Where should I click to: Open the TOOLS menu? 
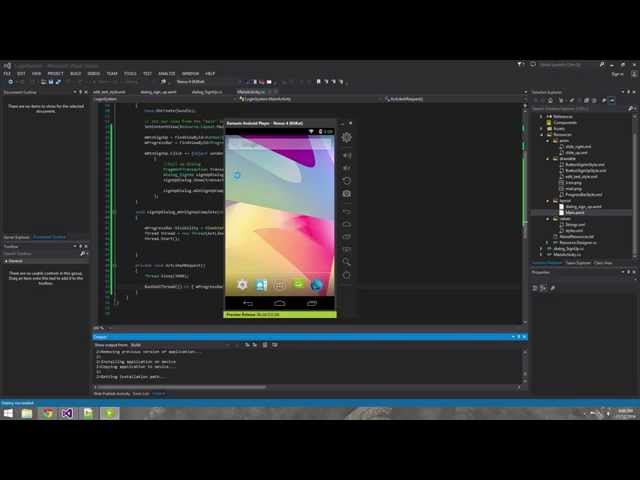click(130, 74)
